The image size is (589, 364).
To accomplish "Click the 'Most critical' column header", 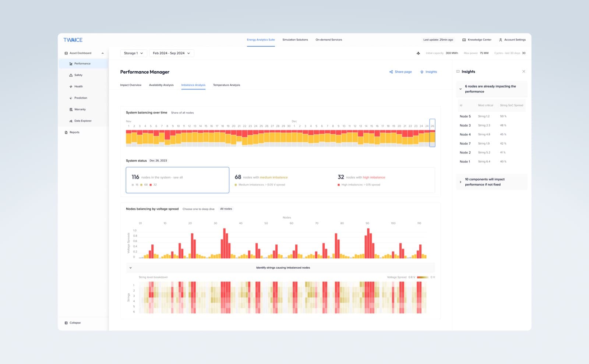I will (x=486, y=105).
